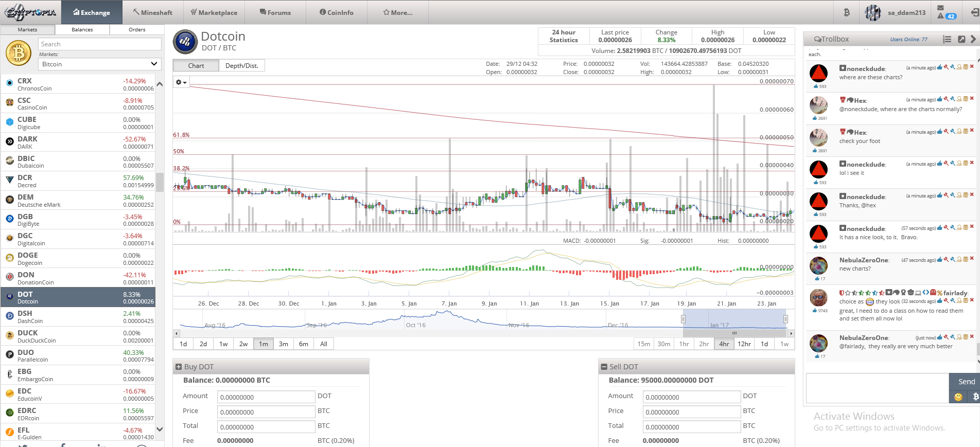Select the 4hr candle interval
Image resolution: width=980 pixels, height=447 pixels.
(x=724, y=344)
